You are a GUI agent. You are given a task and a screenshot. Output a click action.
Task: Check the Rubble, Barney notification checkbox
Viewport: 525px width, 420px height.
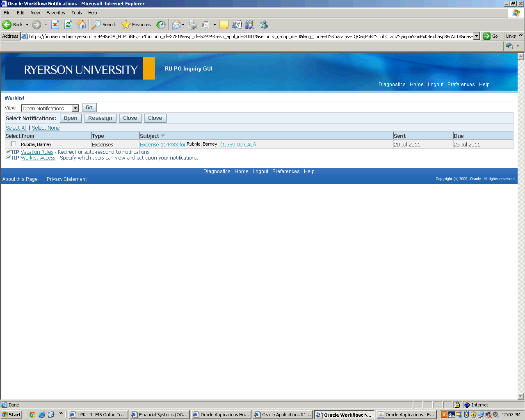click(x=13, y=144)
